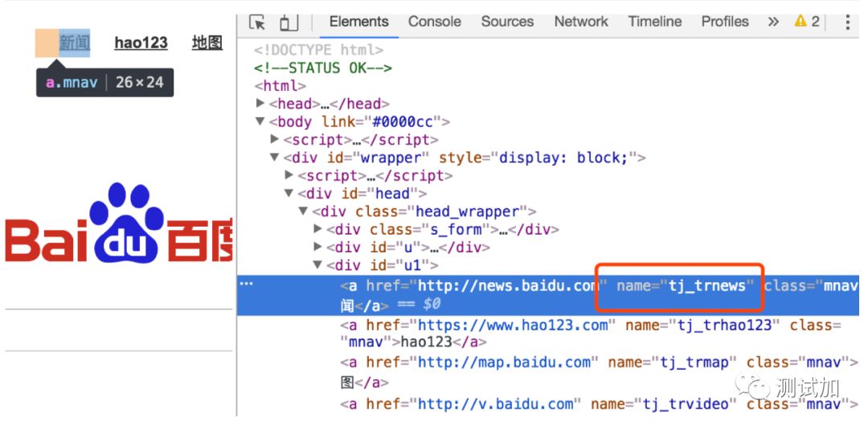Select the html tag line
The image size is (868, 426).
click(x=280, y=86)
